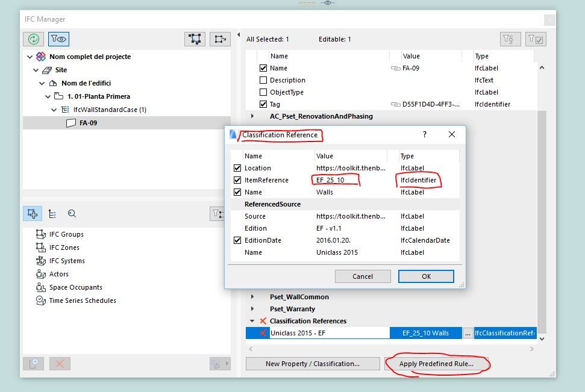Check the ObjectType property checkbox

(263, 92)
